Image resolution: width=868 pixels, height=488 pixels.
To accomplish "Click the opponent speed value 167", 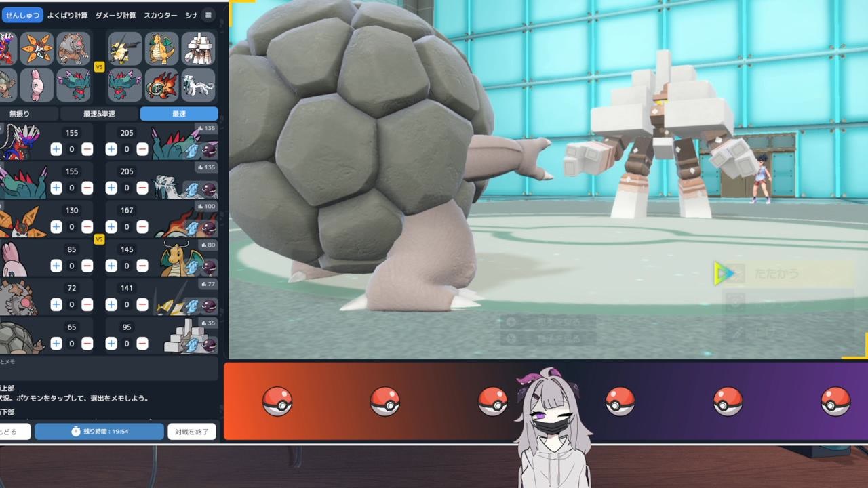I will 127,210.
